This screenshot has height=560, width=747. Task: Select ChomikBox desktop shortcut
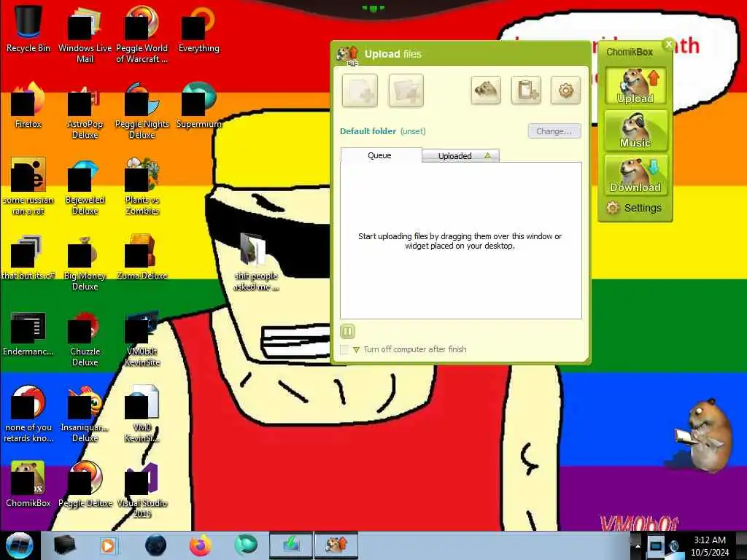[x=28, y=484]
